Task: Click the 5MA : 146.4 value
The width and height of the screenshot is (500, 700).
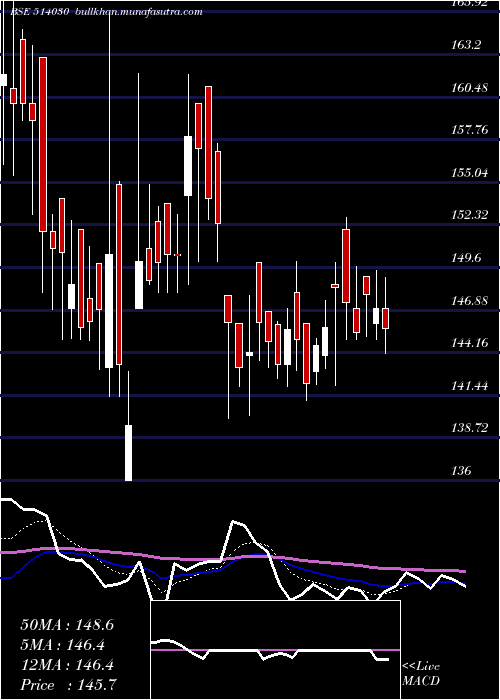Action: [62, 645]
